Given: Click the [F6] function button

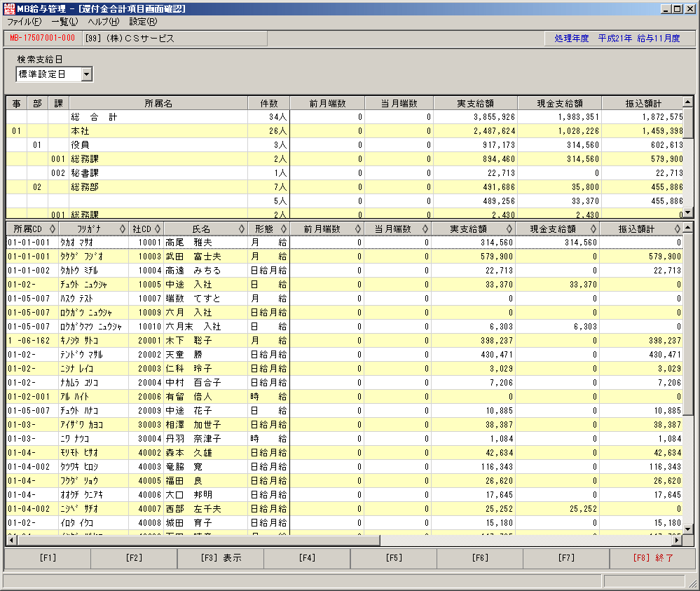Looking at the screenshot, I should pyautogui.click(x=480, y=558).
